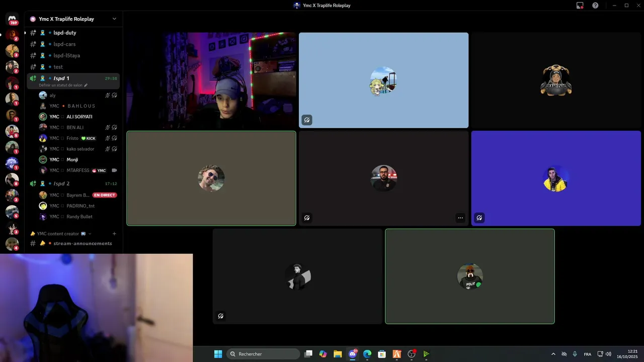
Task: Open server with 8 unread badge in sidebar
Action: tap(12, 180)
